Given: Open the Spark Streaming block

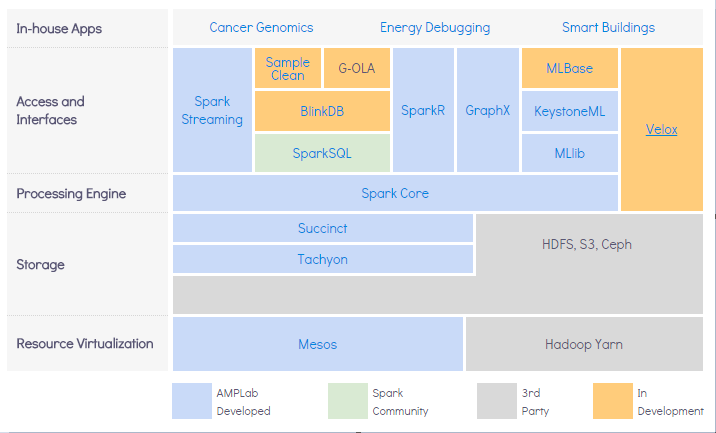Looking at the screenshot, I should coord(212,110).
